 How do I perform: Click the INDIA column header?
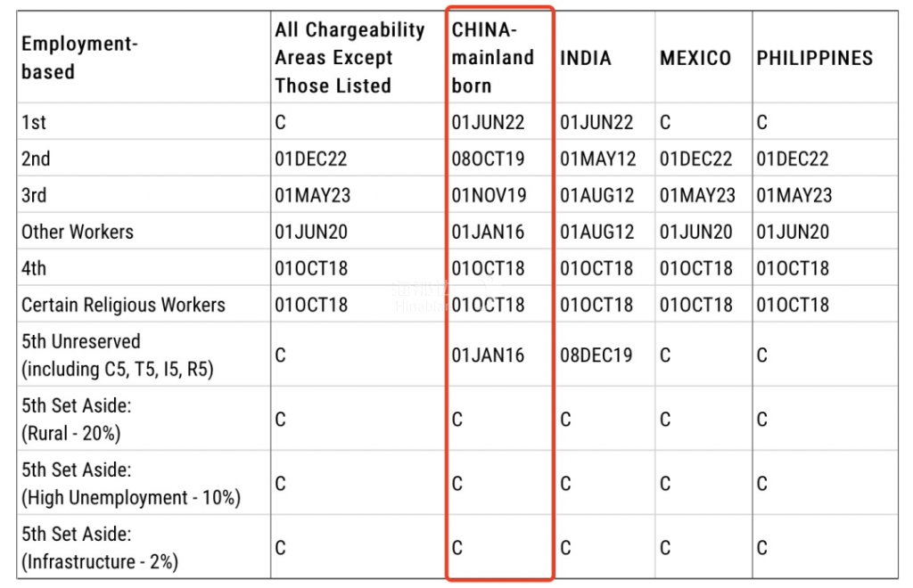pos(586,59)
